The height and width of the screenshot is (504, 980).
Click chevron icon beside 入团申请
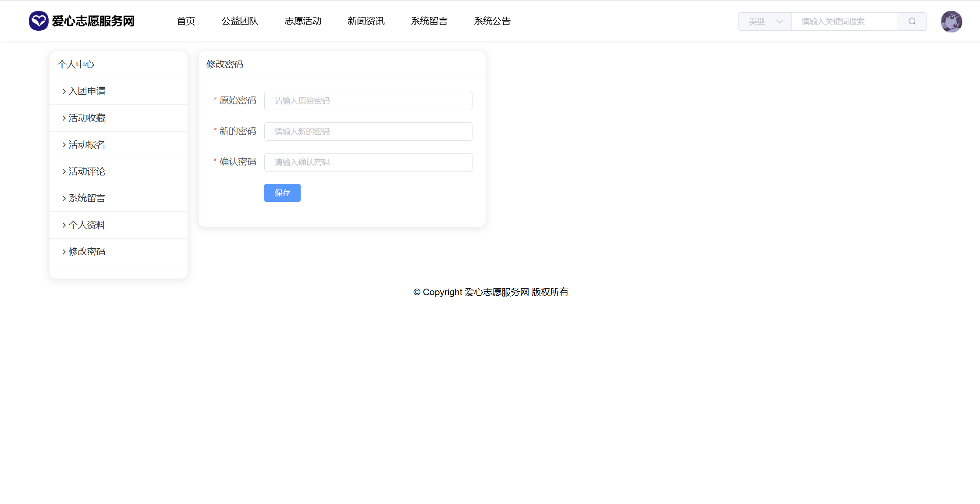point(64,91)
